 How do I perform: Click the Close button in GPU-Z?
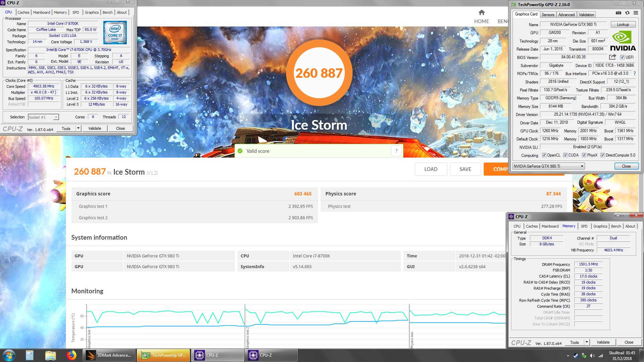point(626,166)
